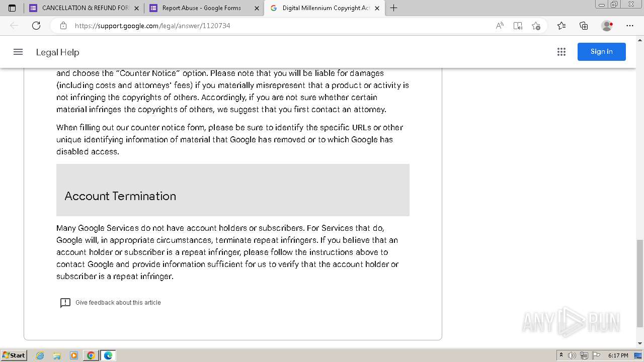Add this page to favorites
Viewport: 644px width, 362px height.
click(x=536, y=26)
